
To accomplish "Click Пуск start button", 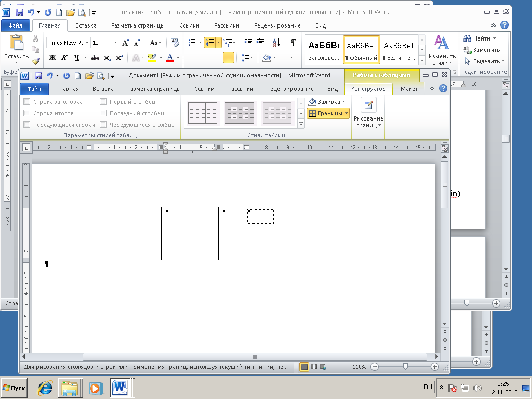I will click(x=14, y=388).
